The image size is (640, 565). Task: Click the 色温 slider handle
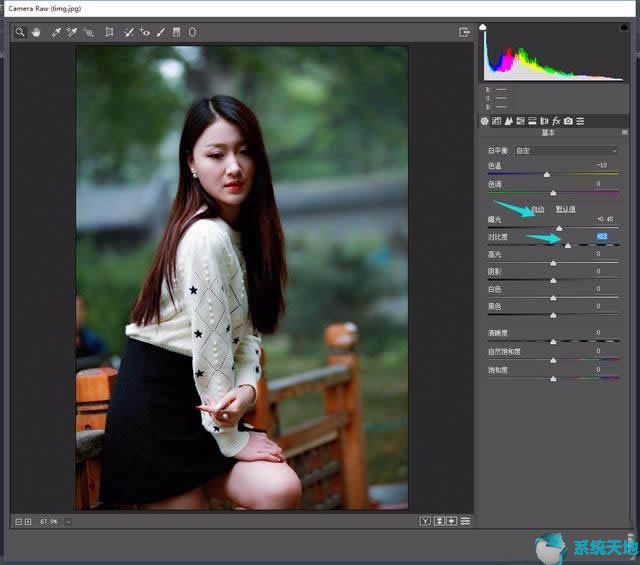click(547, 175)
